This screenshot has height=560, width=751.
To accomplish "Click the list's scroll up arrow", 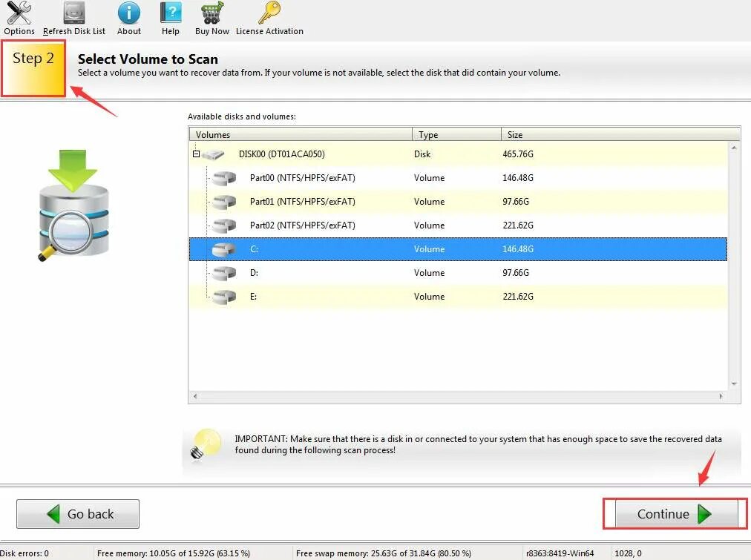I will 734,148.
